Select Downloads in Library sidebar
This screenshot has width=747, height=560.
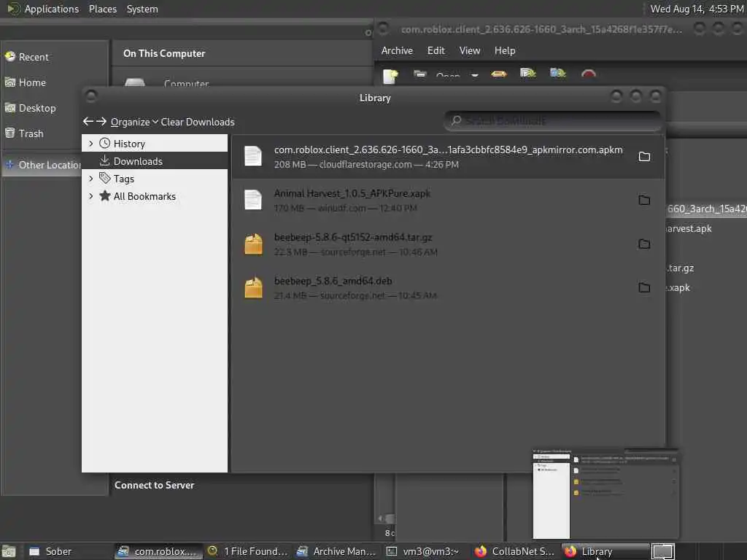(155, 161)
